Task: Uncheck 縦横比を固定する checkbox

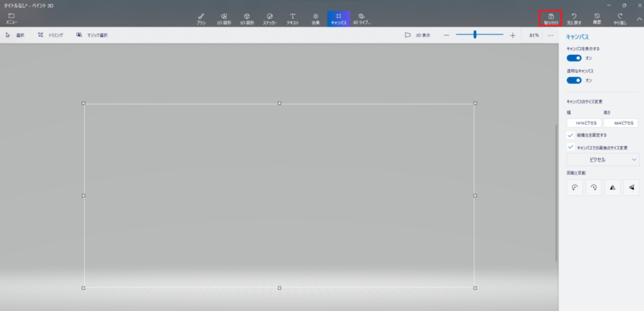Action: pos(570,135)
